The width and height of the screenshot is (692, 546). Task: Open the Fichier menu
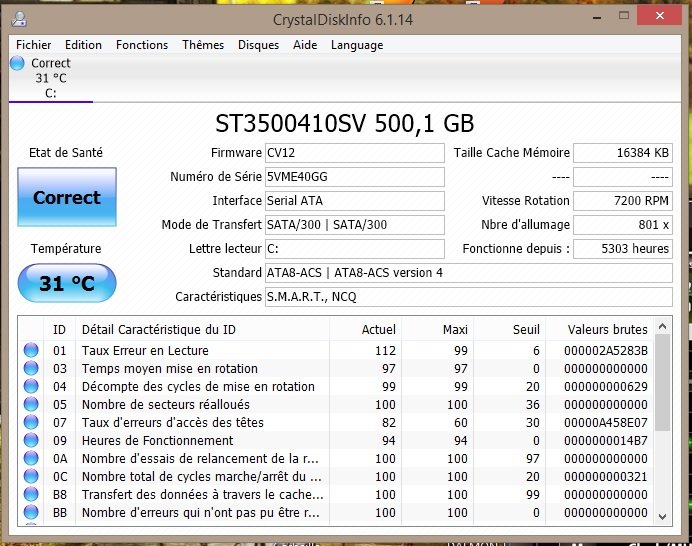pos(34,45)
